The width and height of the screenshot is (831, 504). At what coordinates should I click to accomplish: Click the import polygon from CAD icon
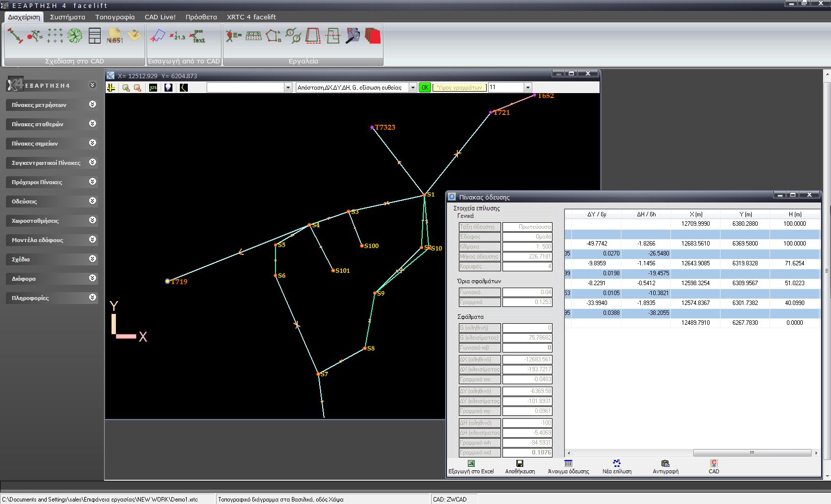coord(158,36)
